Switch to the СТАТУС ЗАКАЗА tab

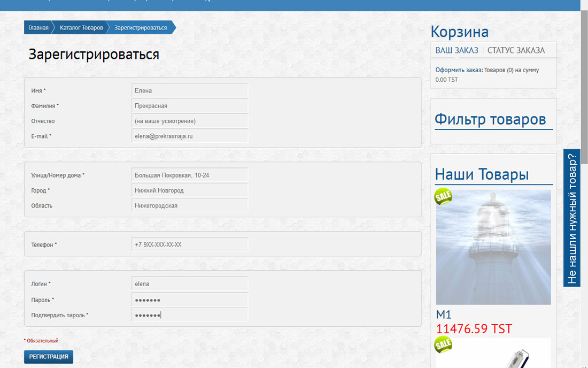point(516,50)
